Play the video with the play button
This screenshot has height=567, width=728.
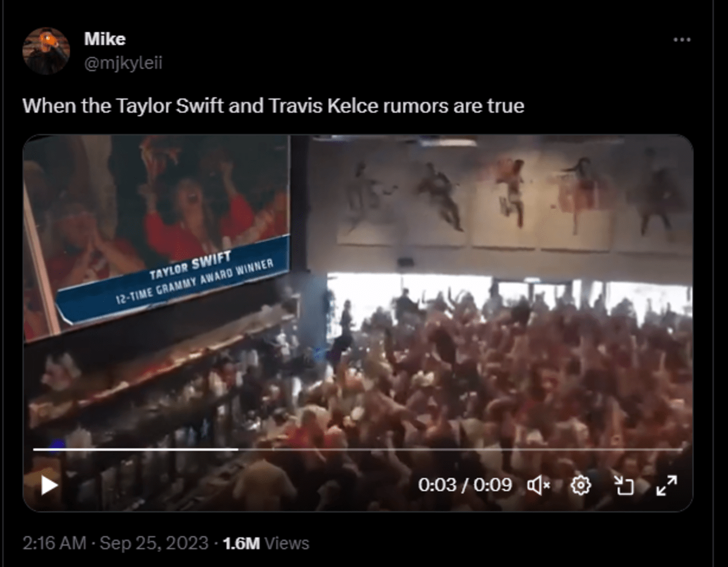[x=49, y=485]
